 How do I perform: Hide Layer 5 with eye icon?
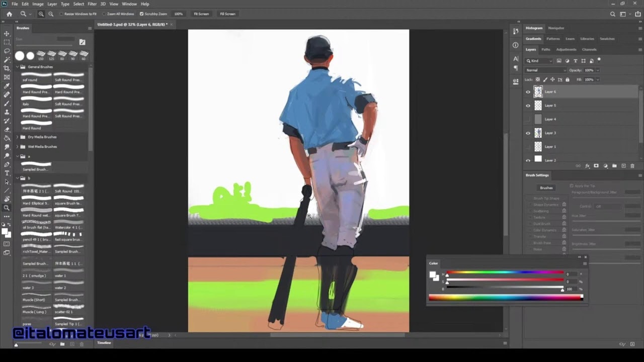[x=528, y=106]
